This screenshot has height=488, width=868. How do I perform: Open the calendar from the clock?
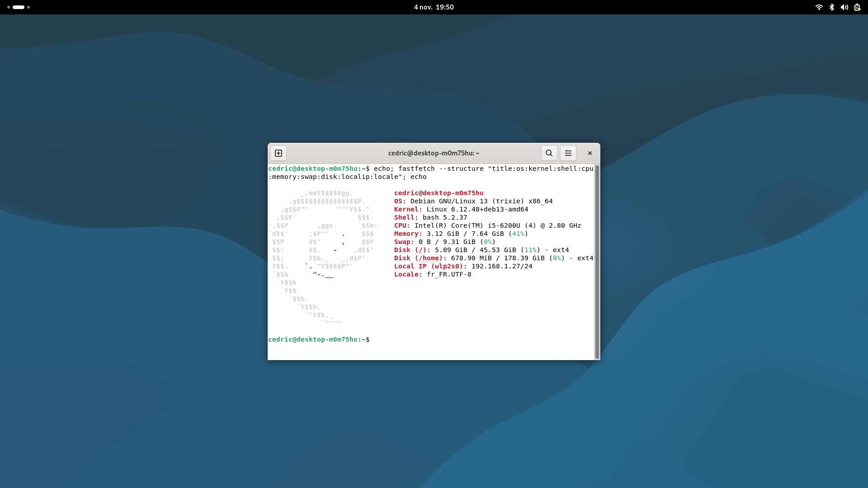pyautogui.click(x=434, y=7)
